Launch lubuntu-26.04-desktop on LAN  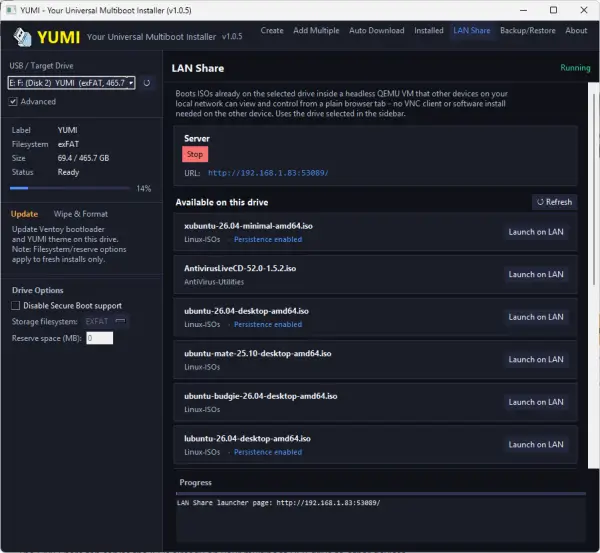pos(536,445)
